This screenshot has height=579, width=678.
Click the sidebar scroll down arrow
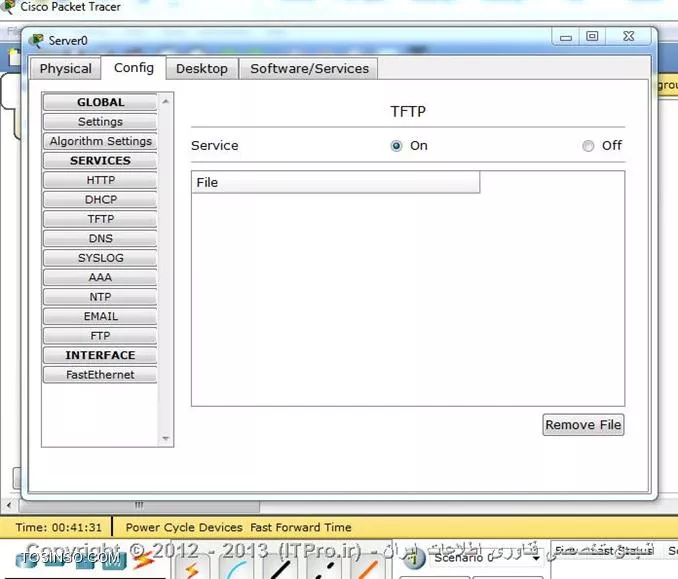(166, 438)
